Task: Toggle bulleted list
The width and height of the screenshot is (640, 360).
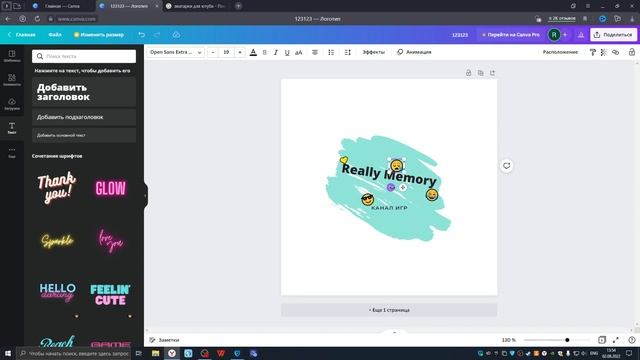Action: pyautogui.click(x=331, y=52)
